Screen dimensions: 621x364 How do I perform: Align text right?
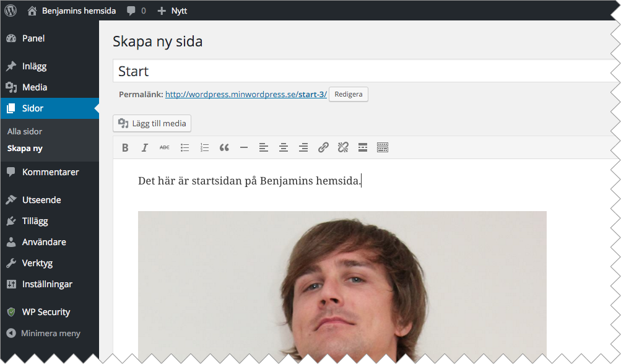click(303, 148)
